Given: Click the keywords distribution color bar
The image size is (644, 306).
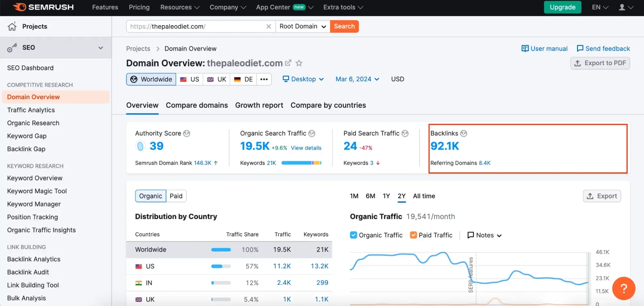Looking at the screenshot, I should tap(301, 163).
